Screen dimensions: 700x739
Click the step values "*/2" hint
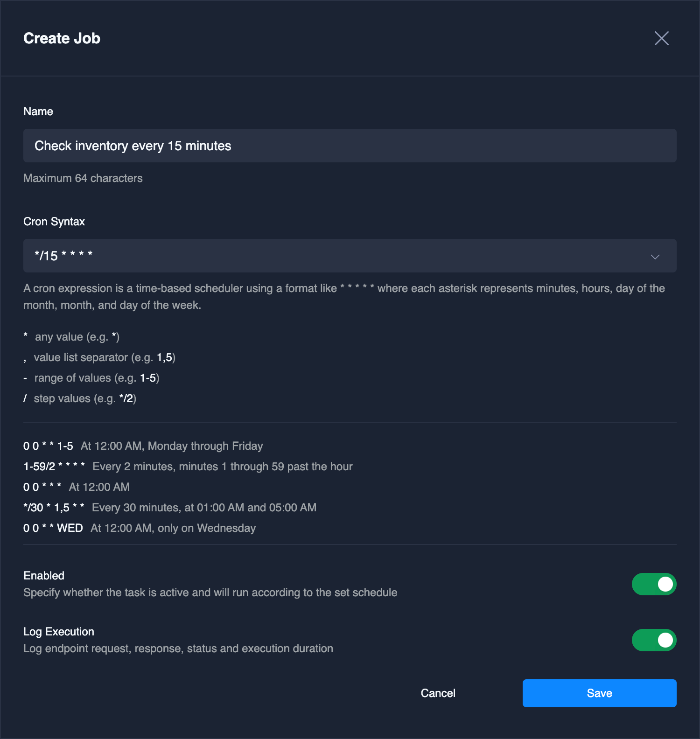coord(126,398)
